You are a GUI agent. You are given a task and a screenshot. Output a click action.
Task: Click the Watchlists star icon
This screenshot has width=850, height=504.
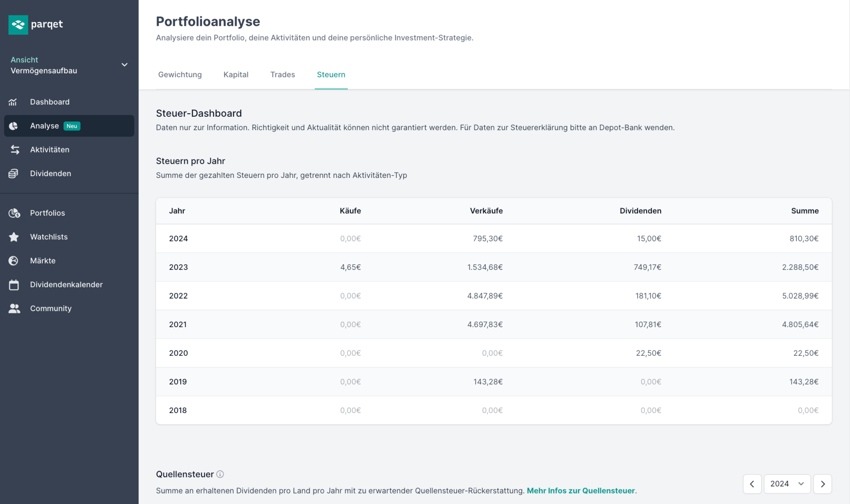pos(14,237)
